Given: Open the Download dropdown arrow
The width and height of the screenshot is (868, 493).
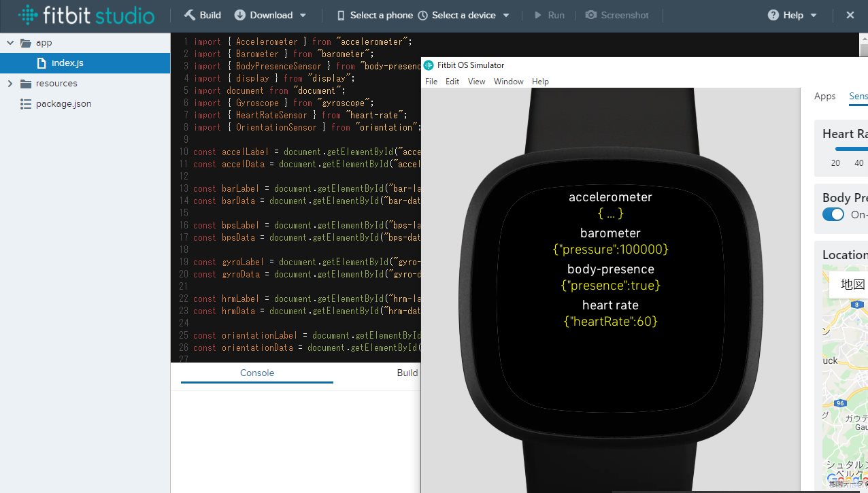Looking at the screenshot, I should coord(303,15).
